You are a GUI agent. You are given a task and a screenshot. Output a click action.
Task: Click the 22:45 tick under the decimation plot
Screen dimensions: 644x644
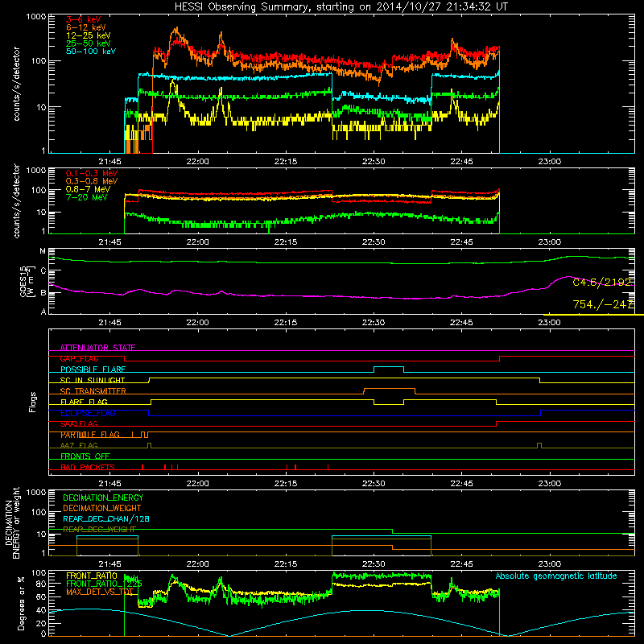pyautogui.click(x=461, y=564)
